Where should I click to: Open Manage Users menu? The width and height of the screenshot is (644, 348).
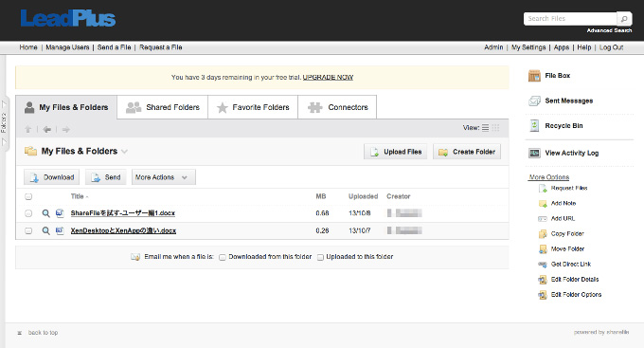pos(67,47)
